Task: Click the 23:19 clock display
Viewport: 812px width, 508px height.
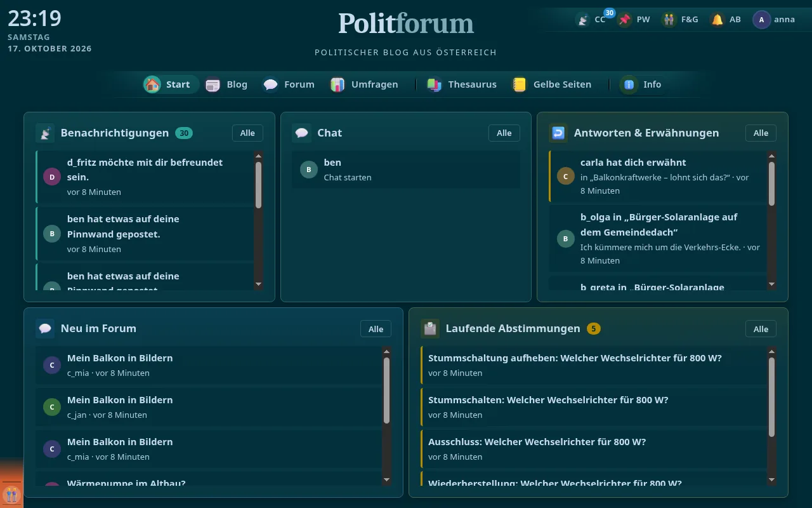Action: [x=34, y=18]
